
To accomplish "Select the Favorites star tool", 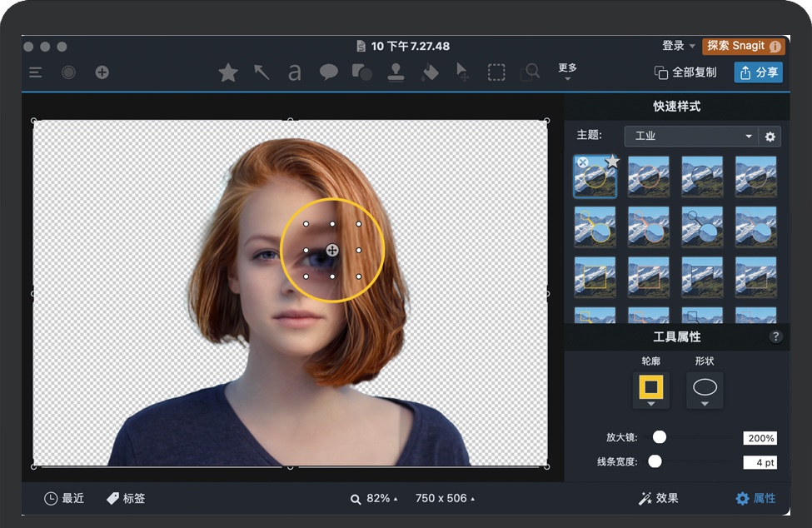I will [227, 72].
